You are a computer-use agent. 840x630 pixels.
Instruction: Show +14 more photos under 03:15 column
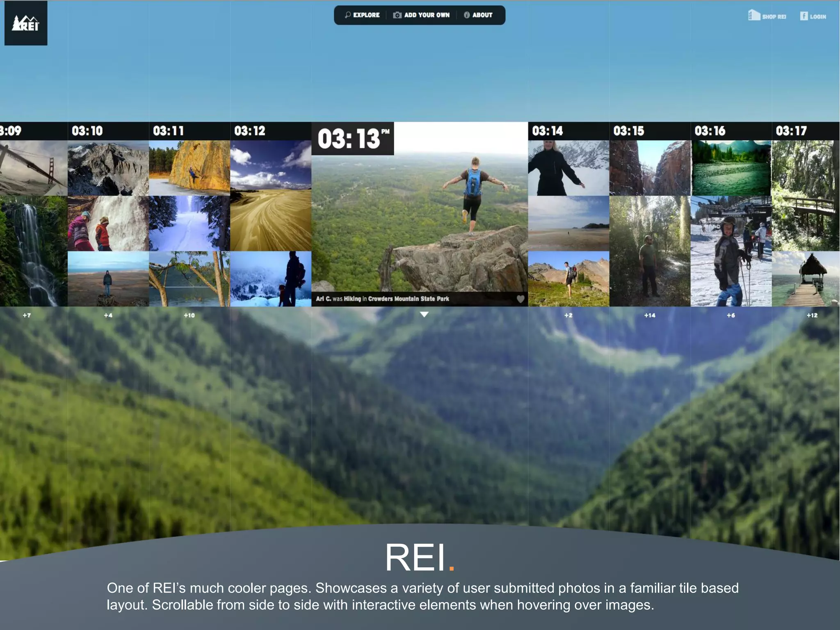point(650,315)
